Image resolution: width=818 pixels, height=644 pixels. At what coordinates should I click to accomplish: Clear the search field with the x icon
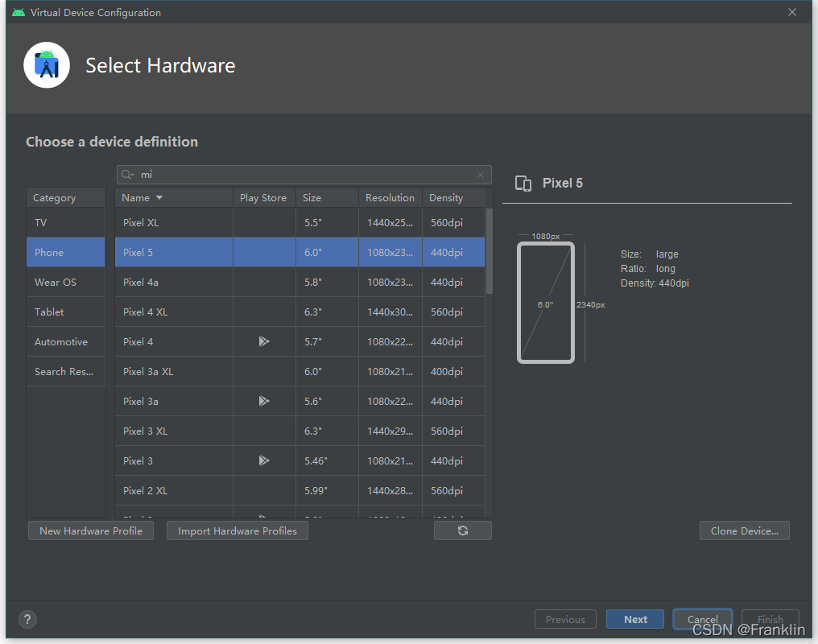[x=481, y=175]
